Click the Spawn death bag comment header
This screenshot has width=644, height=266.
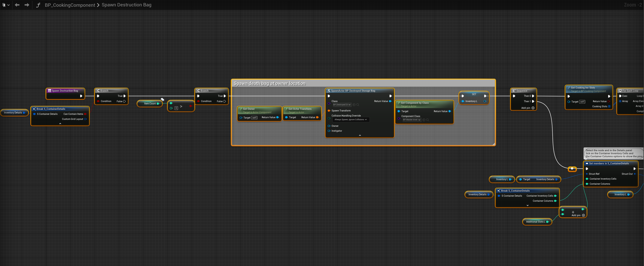click(x=270, y=83)
